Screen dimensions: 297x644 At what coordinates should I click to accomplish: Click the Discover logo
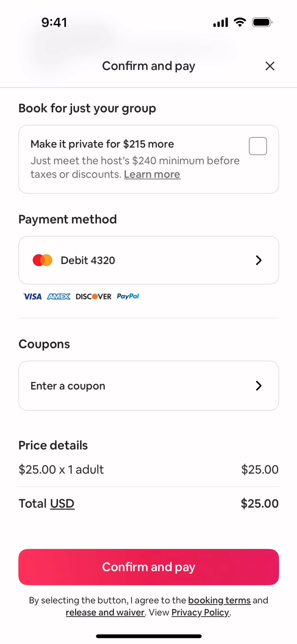click(x=93, y=297)
